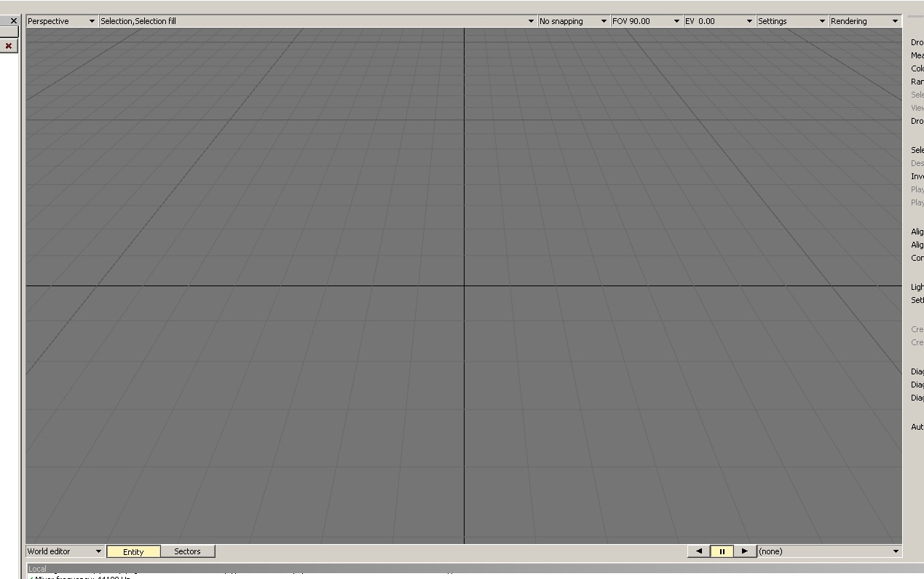Image resolution: width=924 pixels, height=579 pixels.
Task: Toggle the pause playback button
Action: coord(722,551)
